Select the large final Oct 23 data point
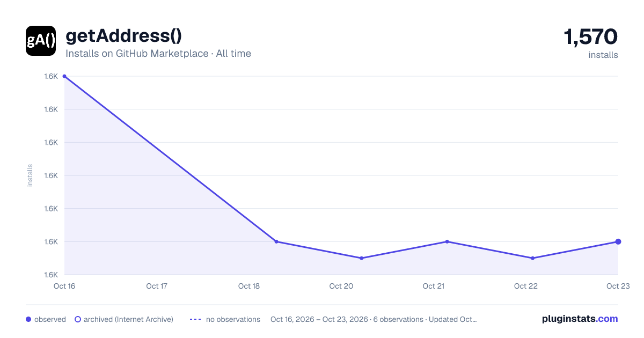Viewport: 644px width, 338px height. pyautogui.click(x=618, y=241)
